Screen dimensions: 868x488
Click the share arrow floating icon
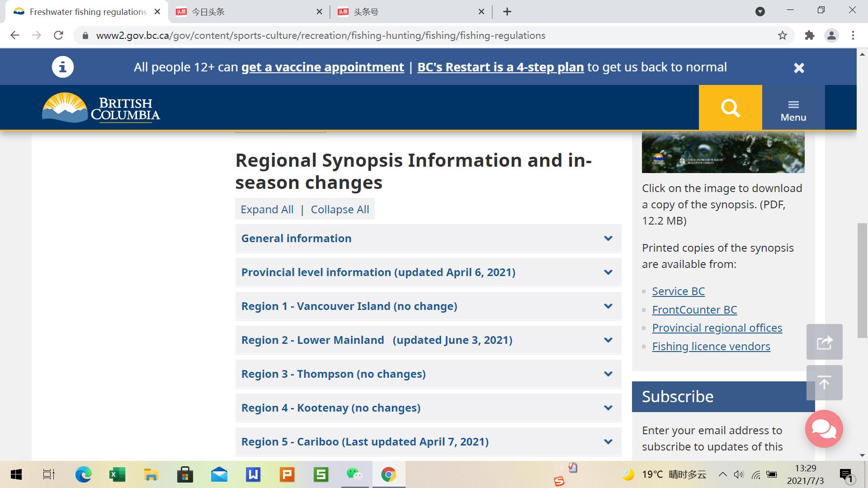pos(824,342)
